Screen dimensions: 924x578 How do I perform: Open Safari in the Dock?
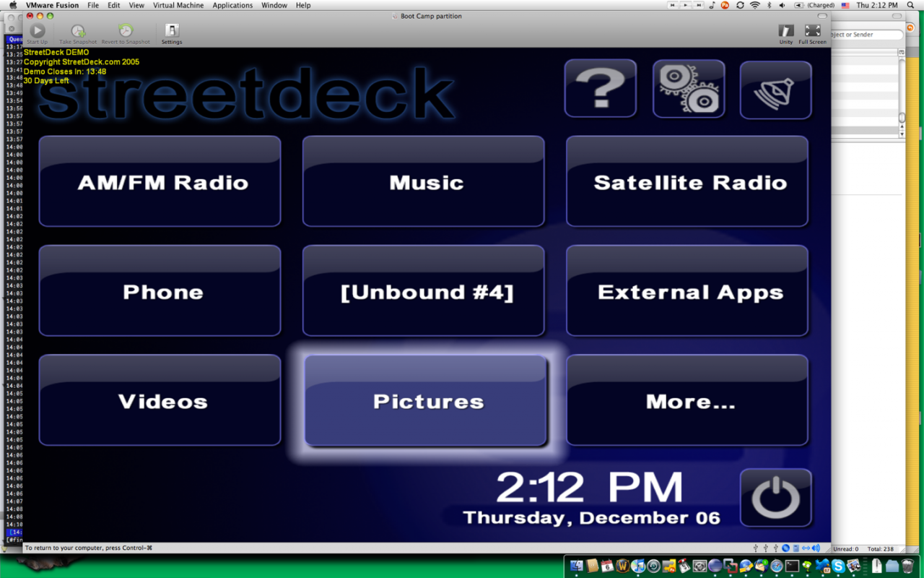click(777, 566)
